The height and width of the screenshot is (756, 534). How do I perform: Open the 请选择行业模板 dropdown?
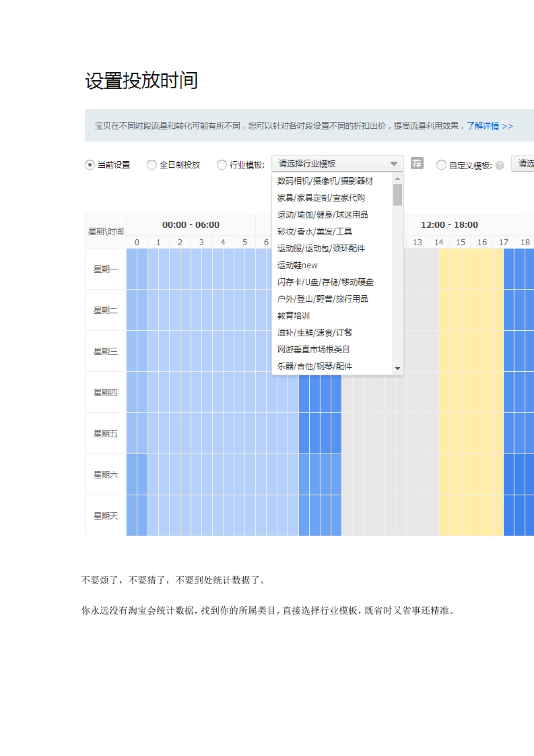(337, 163)
